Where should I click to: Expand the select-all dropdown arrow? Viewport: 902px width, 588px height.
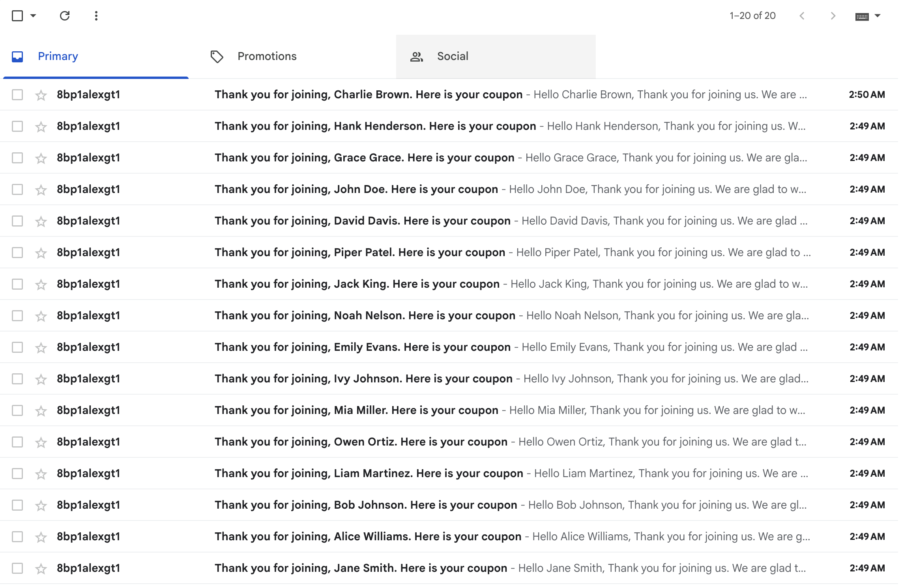(33, 16)
